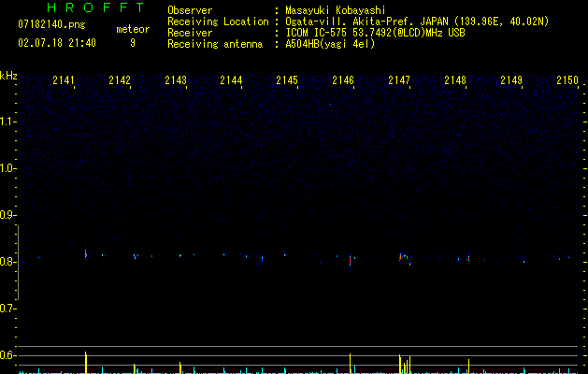Click the 2144 time axis label
The image size is (588, 374).
click(232, 80)
